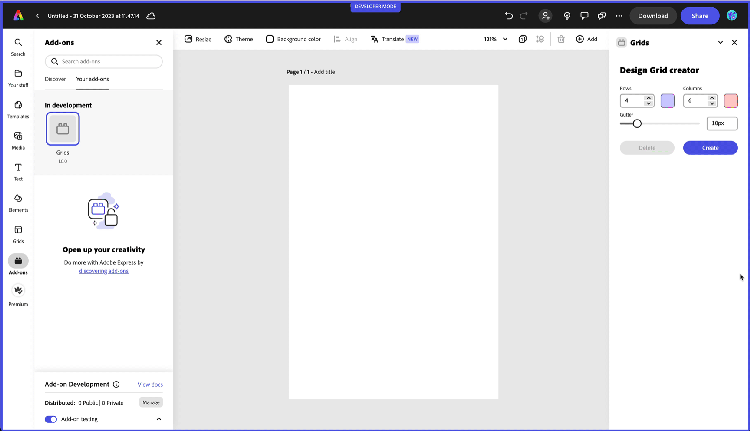The image size is (750, 431).
Task: Toggle the Add-on testing switch
Action: point(51,419)
